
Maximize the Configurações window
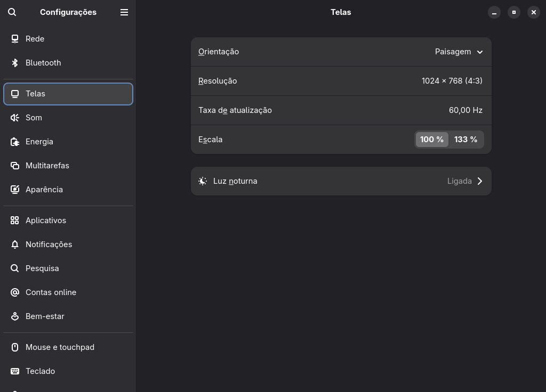tap(514, 12)
